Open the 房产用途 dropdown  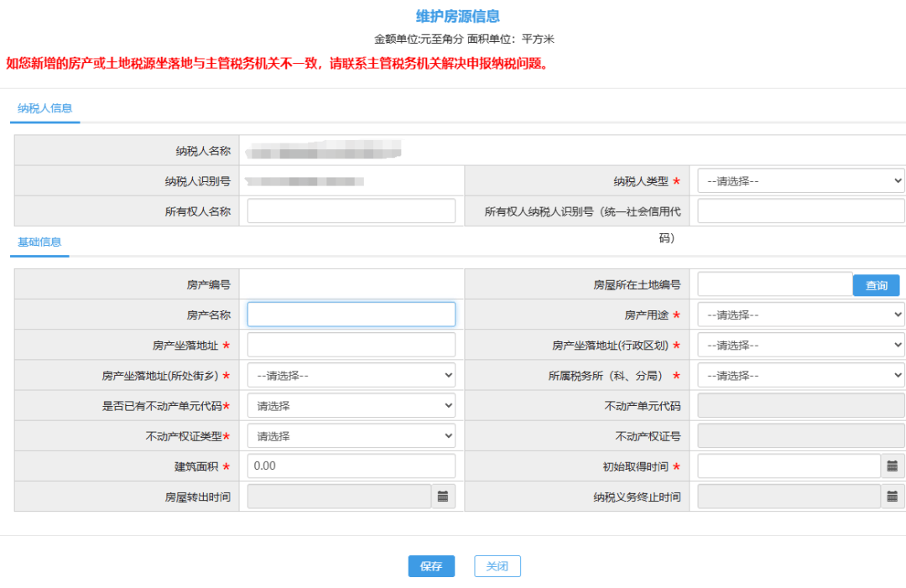click(x=799, y=315)
